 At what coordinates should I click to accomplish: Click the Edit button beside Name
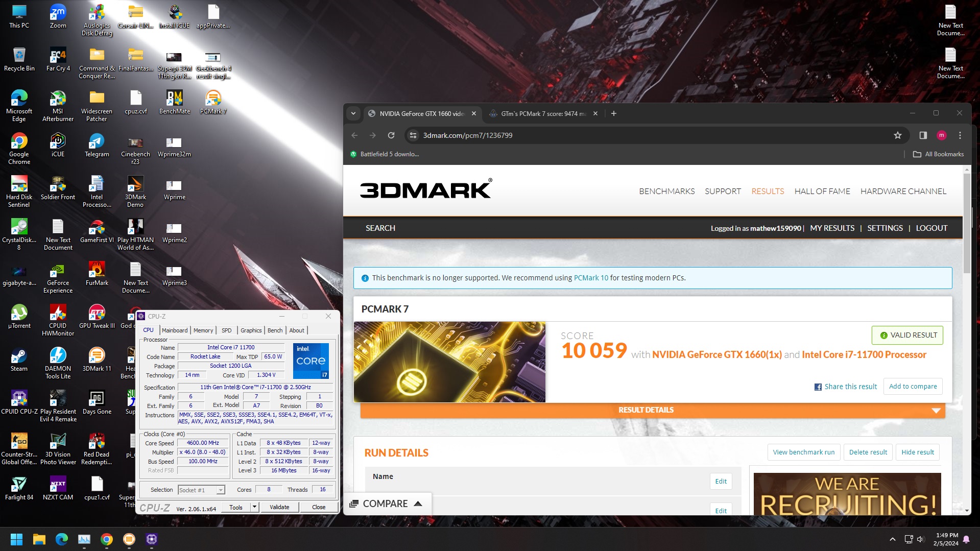(721, 481)
